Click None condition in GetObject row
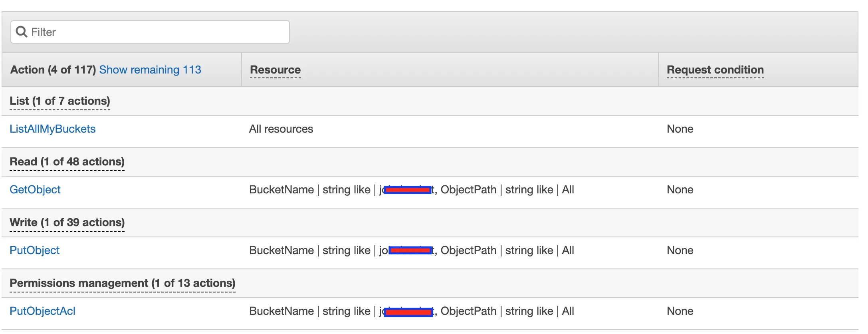 [680, 190]
